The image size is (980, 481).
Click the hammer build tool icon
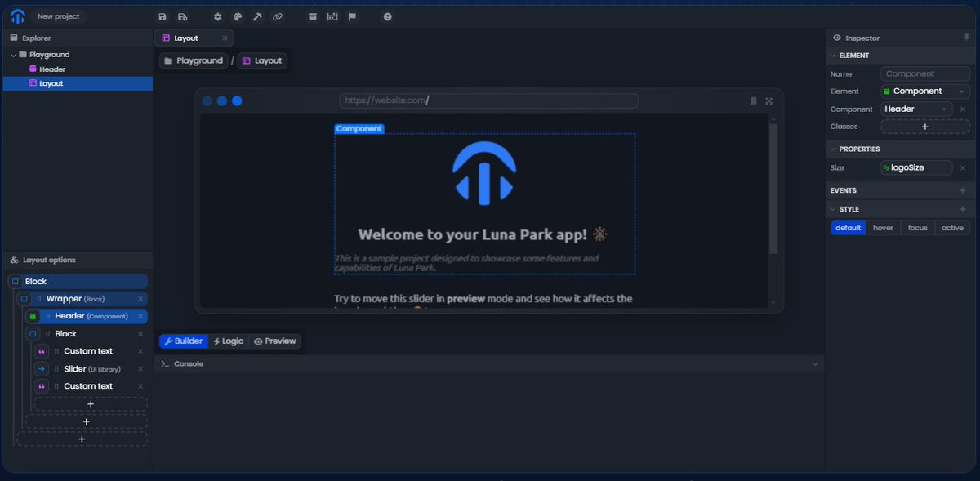pos(257,16)
